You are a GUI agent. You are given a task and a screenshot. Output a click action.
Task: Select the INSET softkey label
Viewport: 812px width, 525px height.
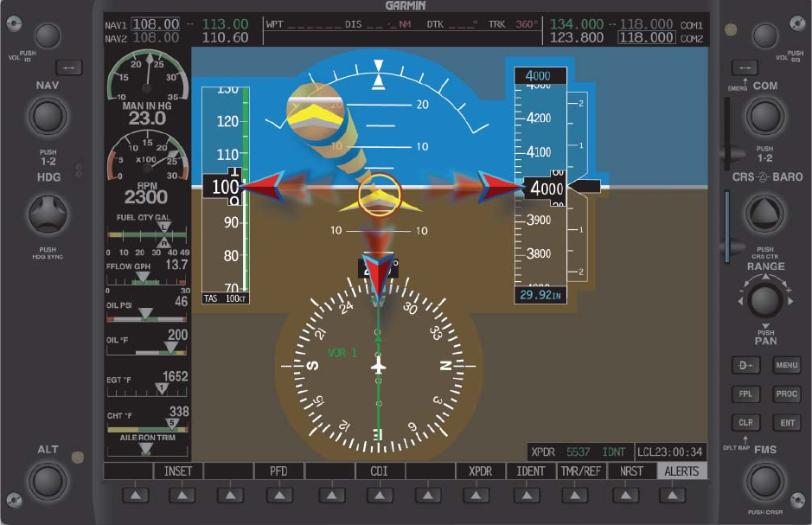pyautogui.click(x=177, y=471)
